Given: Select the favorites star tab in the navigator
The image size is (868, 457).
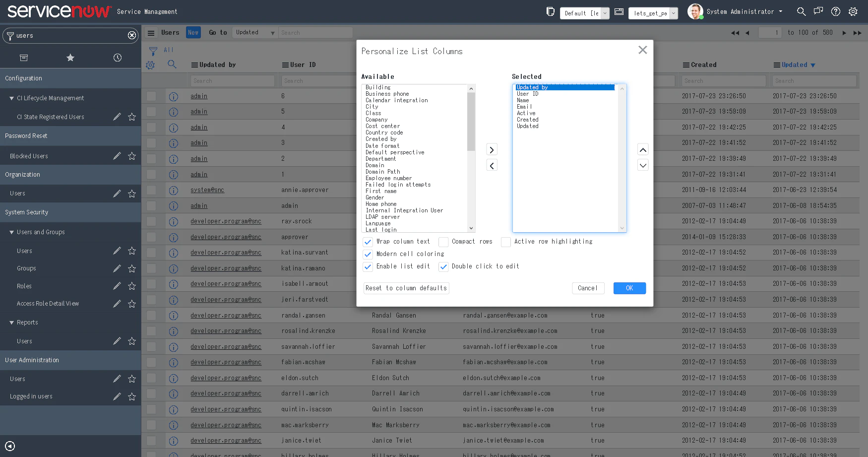Looking at the screenshot, I should coord(70,58).
